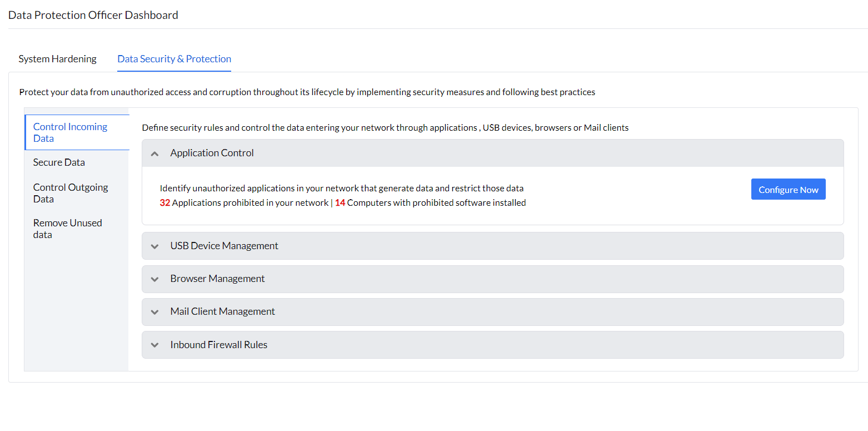Expand the Browser Management section

217,279
